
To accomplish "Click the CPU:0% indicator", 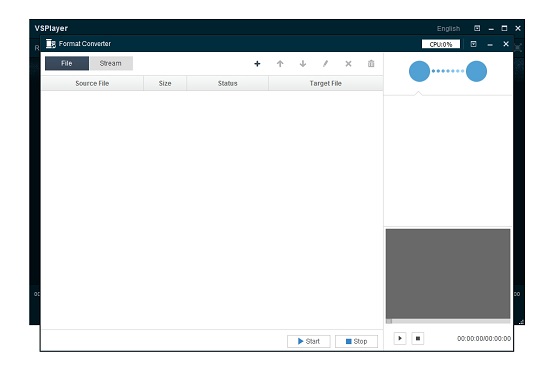I will coord(441,44).
